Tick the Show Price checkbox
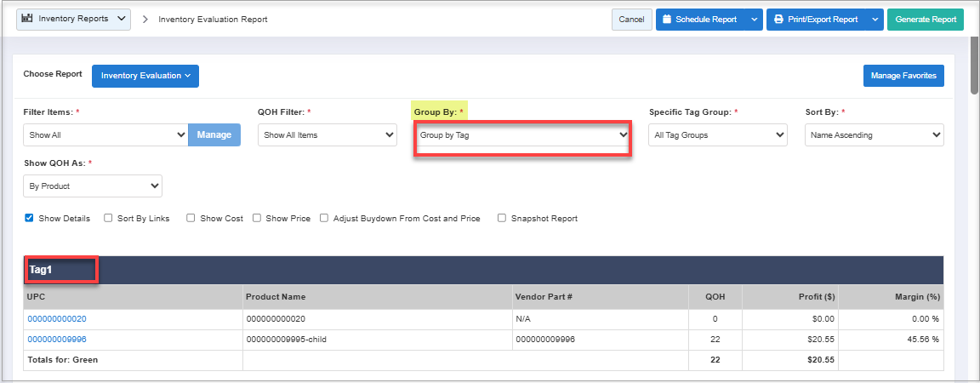 [257, 219]
